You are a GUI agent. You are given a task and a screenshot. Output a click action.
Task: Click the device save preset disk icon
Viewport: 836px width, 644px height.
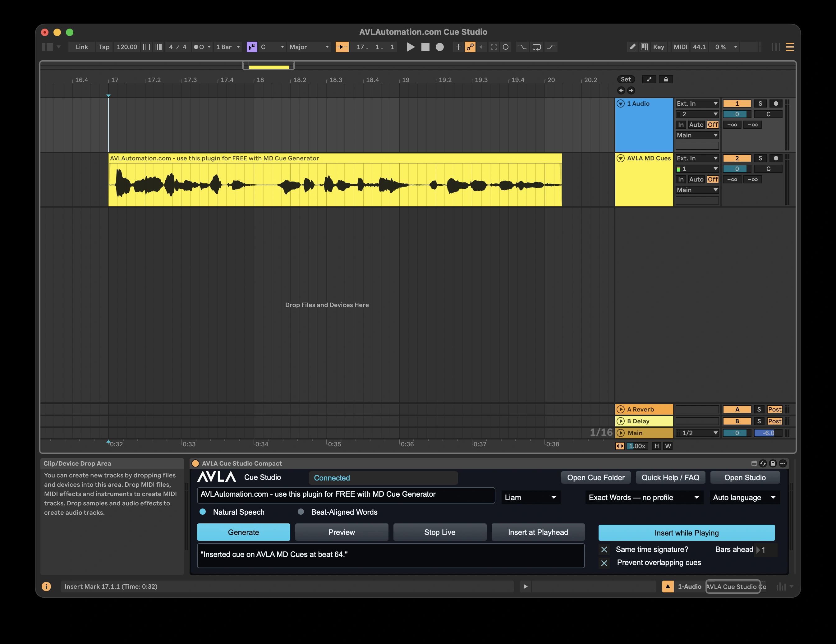pyautogui.click(x=773, y=464)
